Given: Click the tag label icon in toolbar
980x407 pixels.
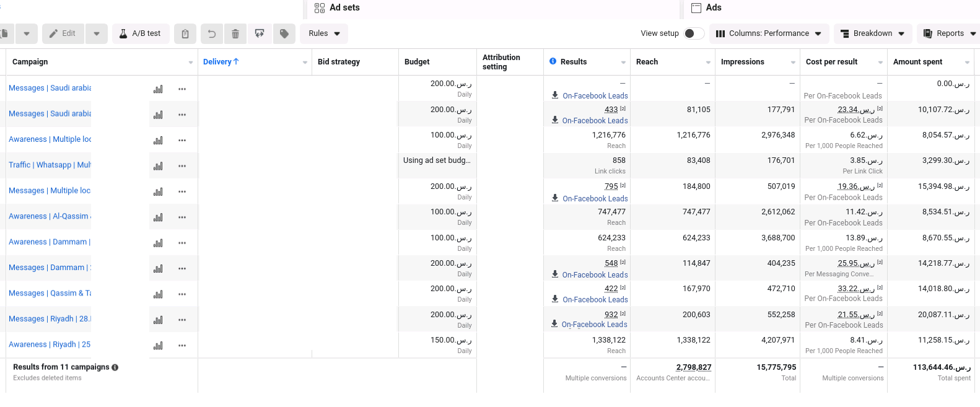Looking at the screenshot, I should pyautogui.click(x=284, y=33).
